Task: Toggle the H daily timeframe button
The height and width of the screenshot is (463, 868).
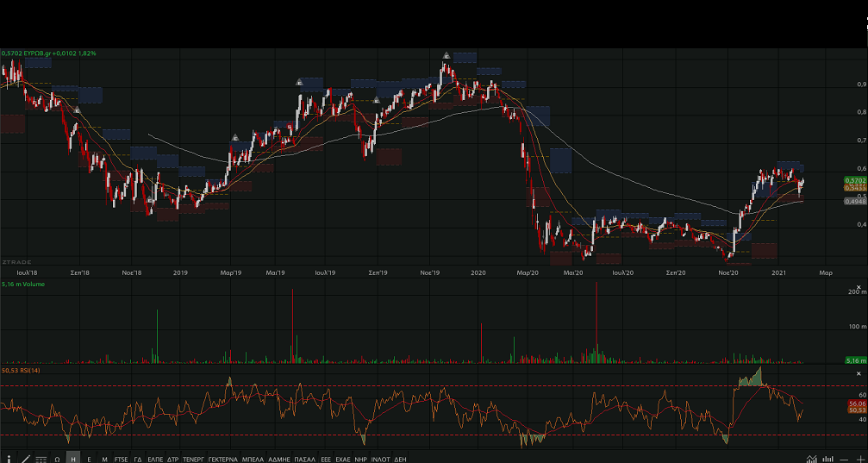Action: point(73,459)
